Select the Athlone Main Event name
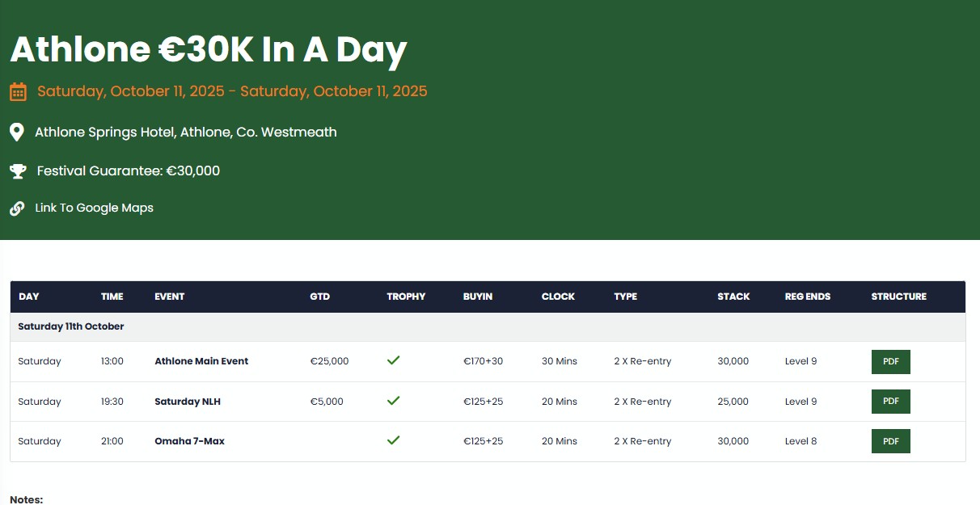 coord(201,361)
